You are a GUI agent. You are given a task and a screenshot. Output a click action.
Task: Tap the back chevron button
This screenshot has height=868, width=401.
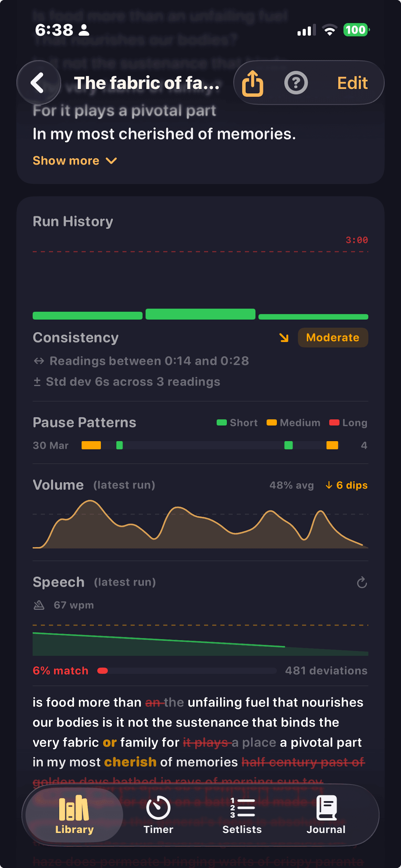point(38,83)
